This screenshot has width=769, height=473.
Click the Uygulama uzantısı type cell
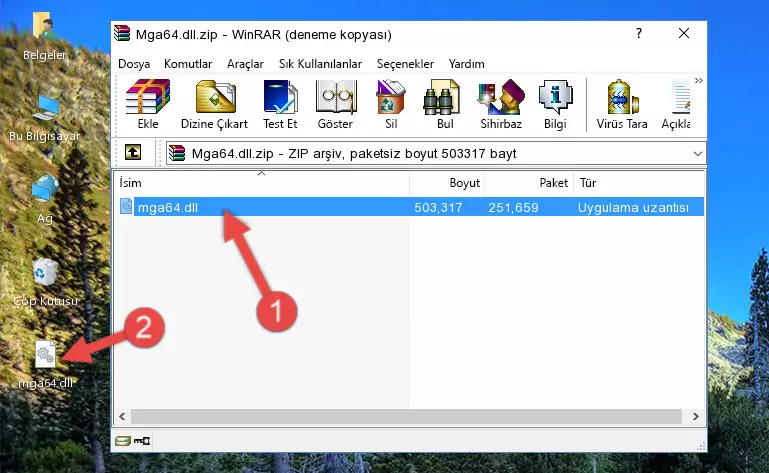[633, 208]
